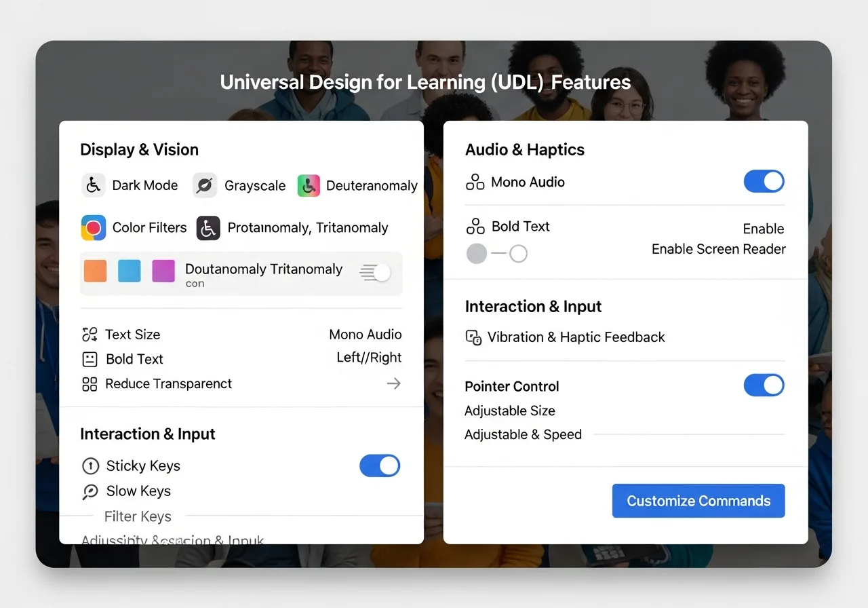Viewport: 868px width, 608px height.
Task: Click the Customize Commands button
Action: click(x=698, y=501)
